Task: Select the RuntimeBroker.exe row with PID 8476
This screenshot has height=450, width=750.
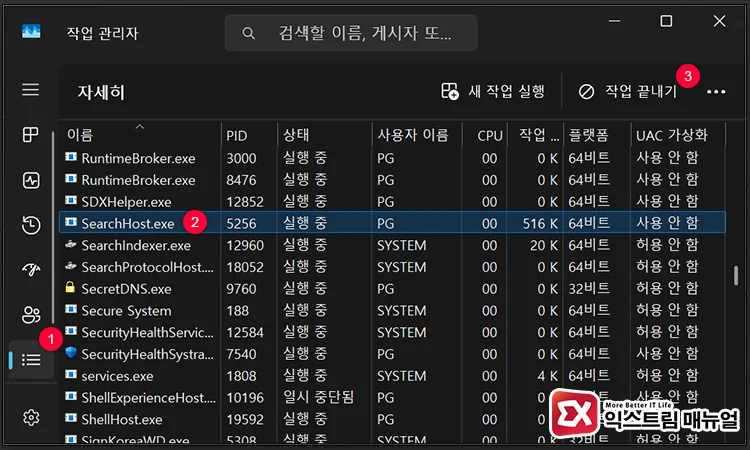Action: pyautogui.click(x=392, y=180)
